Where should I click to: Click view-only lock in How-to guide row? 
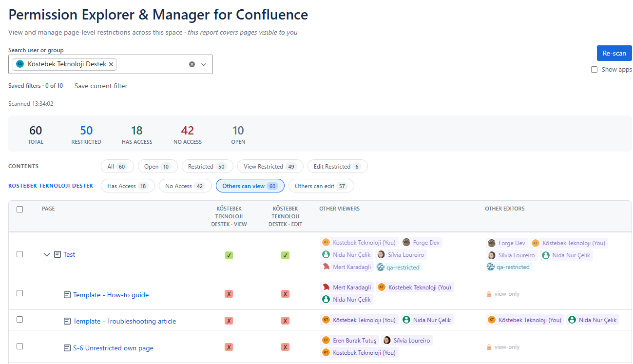point(503,294)
